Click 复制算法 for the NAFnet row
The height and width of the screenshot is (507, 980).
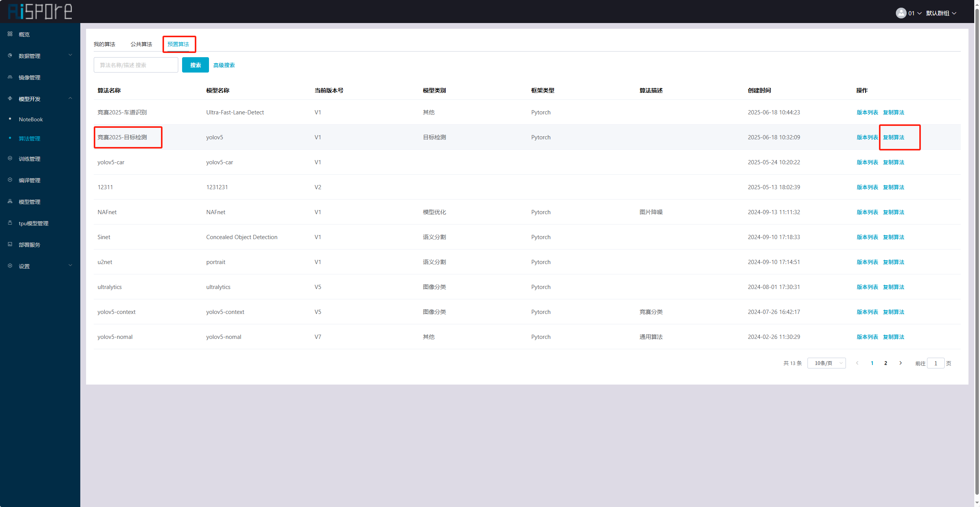click(x=893, y=212)
